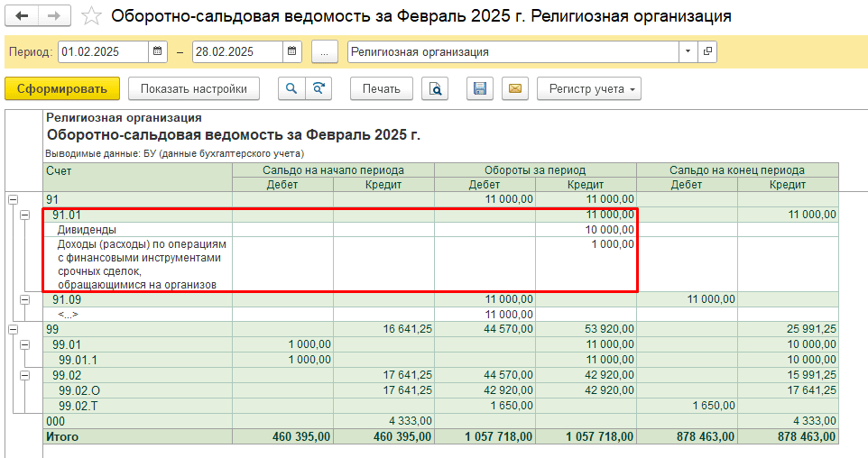Screen dimensions: 868x458
Task: Open calendar for end date 28.02.2025
Action: (x=292, y=52)
